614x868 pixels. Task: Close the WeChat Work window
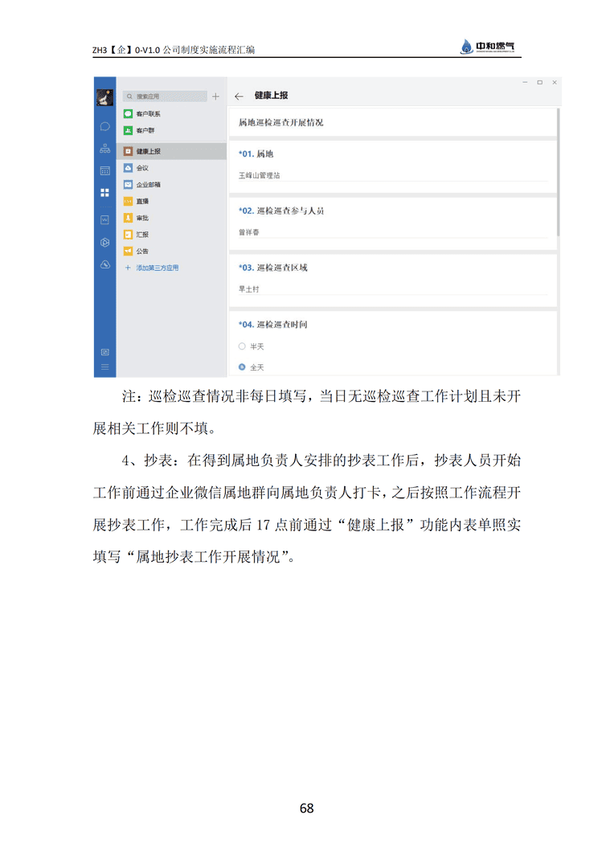click(x=555, y=83)
